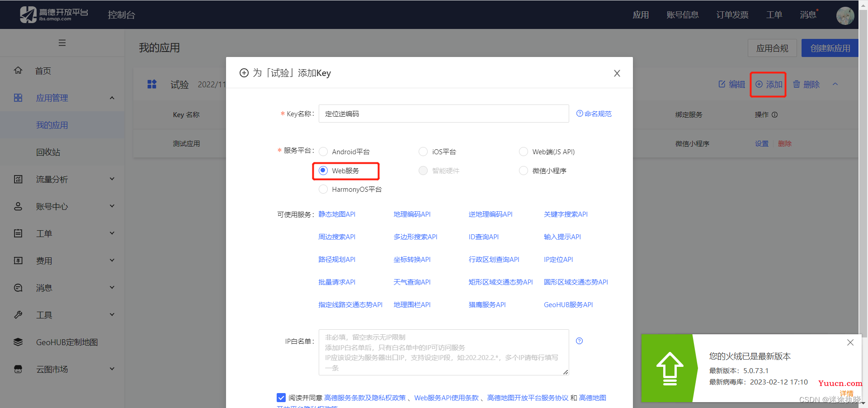The height and width of the screenshot is (408, 868).
Task: Select the Android平台 radio button
Action: [323, 152]
